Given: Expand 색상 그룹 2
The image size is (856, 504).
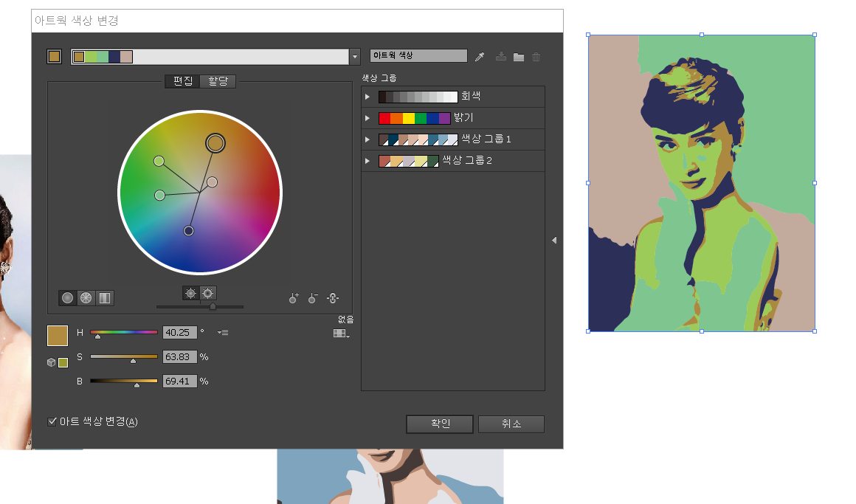Looking at the screenshot, I should (367, 161).
